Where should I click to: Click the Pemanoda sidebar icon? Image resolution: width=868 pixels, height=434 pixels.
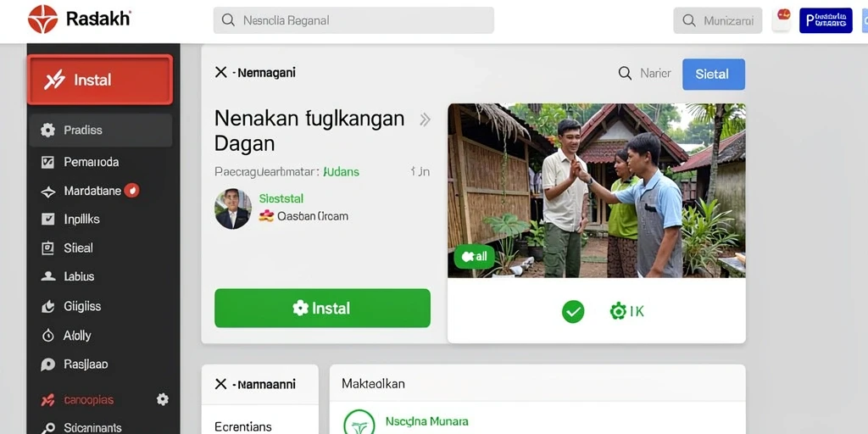[48, 162]
